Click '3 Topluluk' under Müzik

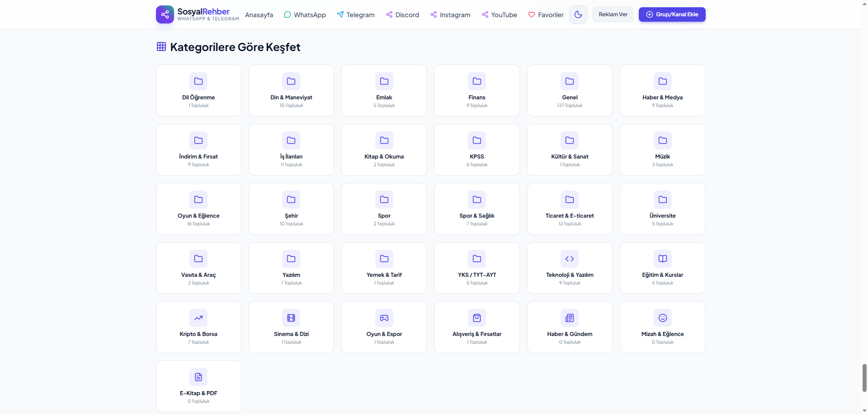[x=663, y=165]
